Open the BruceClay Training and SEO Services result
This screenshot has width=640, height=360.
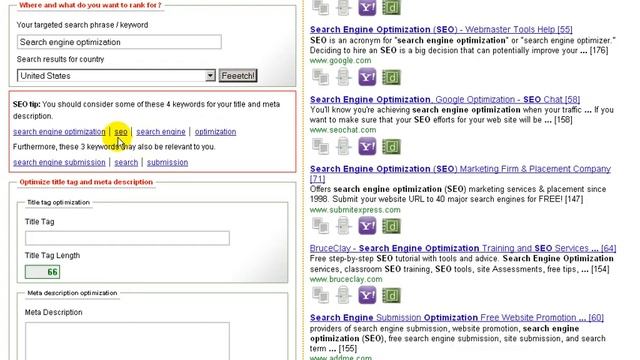pos(463,248)
